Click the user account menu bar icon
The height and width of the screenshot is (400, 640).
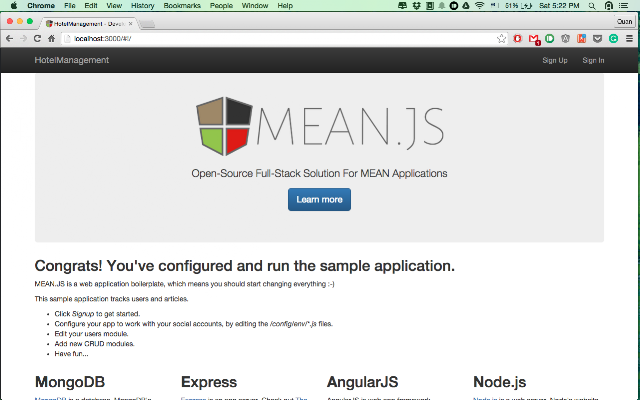(609, 6)
